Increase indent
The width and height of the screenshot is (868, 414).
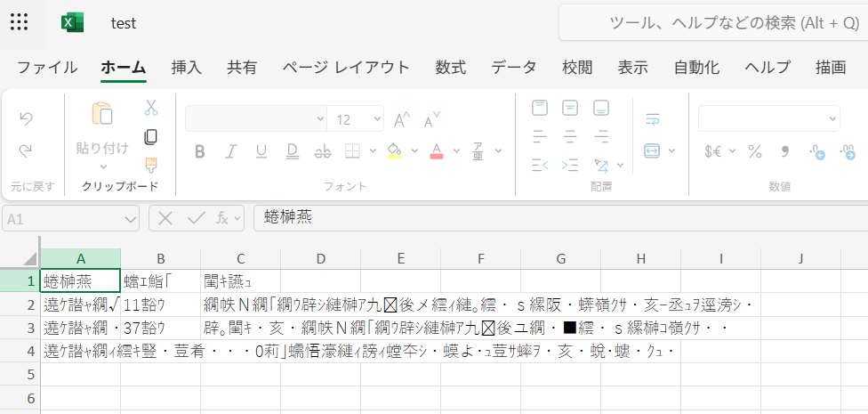[570, 165]
